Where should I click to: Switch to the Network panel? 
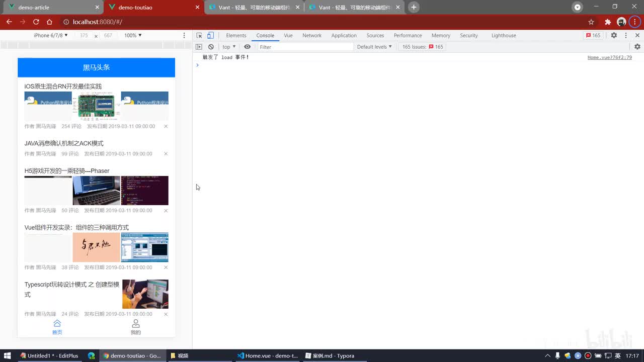click(x=312, y=35)
